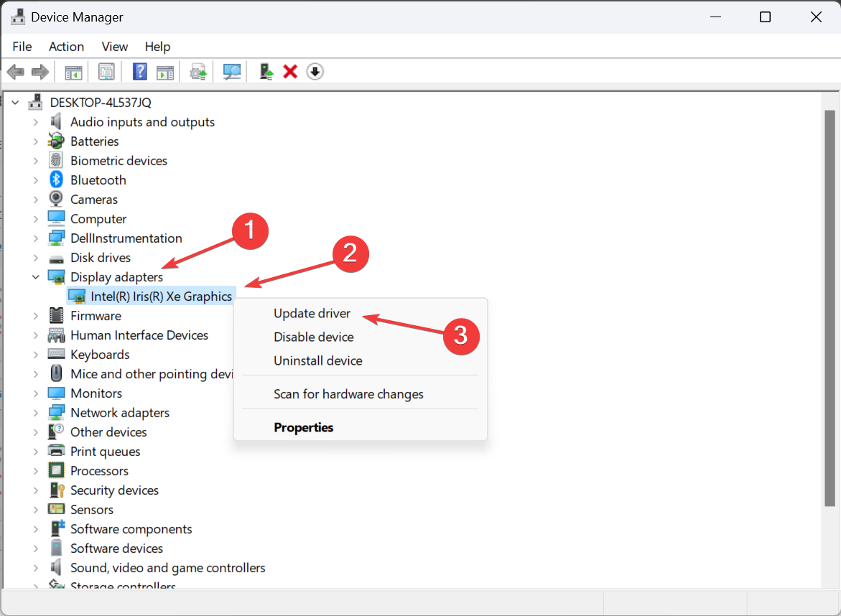
Task: Click the Security devices key icon
Action: (x=56, y=490)
